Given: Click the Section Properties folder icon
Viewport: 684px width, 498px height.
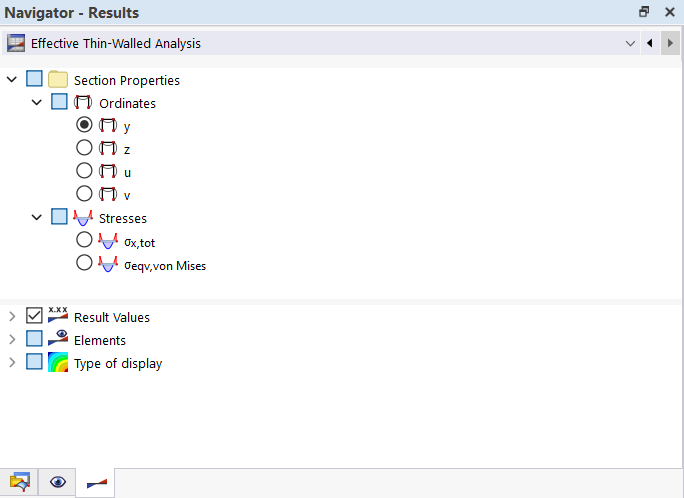Looking at the screenshot, I should tap(58, 80).
